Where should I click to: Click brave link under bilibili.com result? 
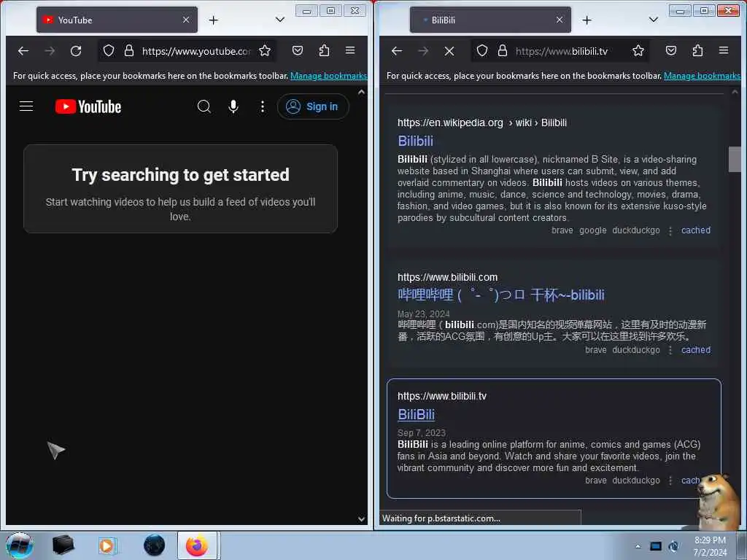click(x=596, y=350)
